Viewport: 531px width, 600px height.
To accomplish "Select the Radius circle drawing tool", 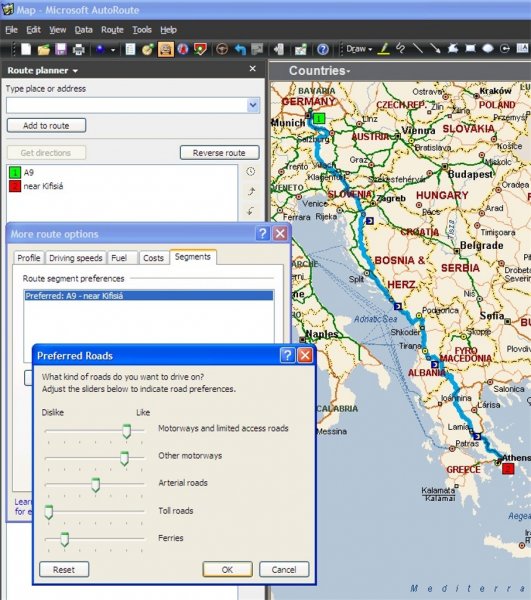I will [505, 48].
